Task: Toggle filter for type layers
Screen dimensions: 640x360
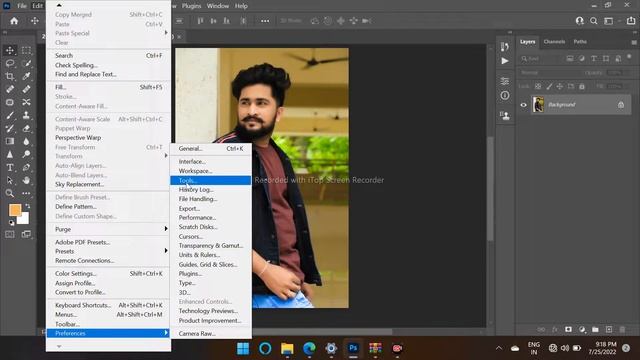Action: pyautogui.click(x=594, y=59)
